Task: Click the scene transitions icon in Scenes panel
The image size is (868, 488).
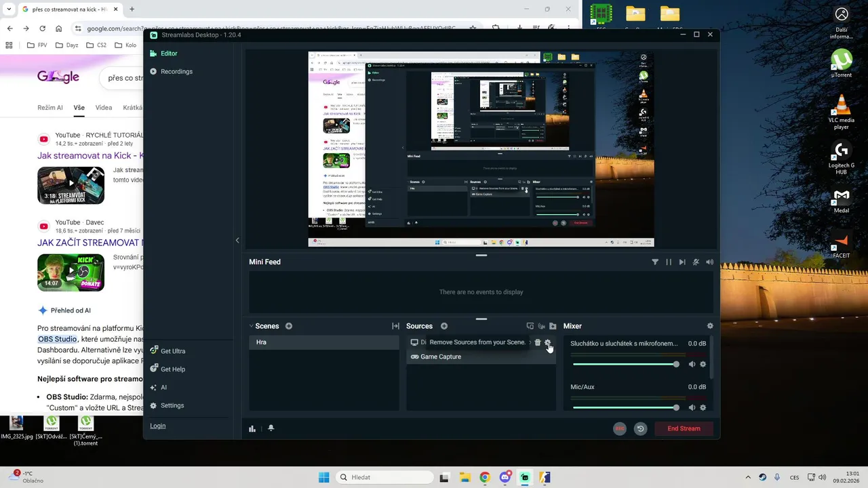Action: tap(395, 326)
